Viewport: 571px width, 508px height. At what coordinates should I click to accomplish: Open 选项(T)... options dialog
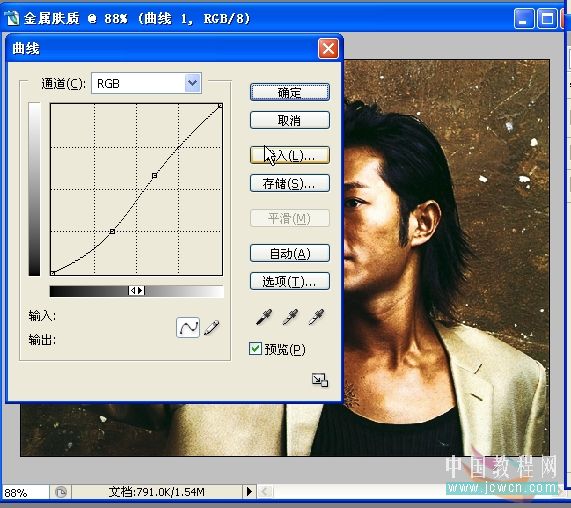[x=290, y=281]
